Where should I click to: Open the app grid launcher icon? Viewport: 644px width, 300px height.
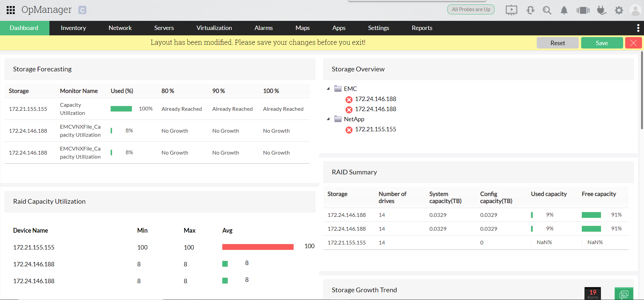tap(11, 10)
